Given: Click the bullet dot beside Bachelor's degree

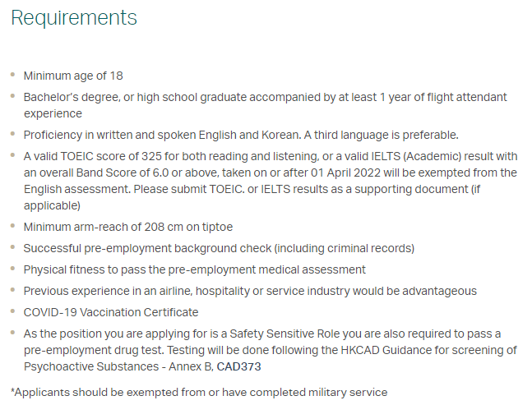Looking at the screenshot, I should tap(13, 96).
